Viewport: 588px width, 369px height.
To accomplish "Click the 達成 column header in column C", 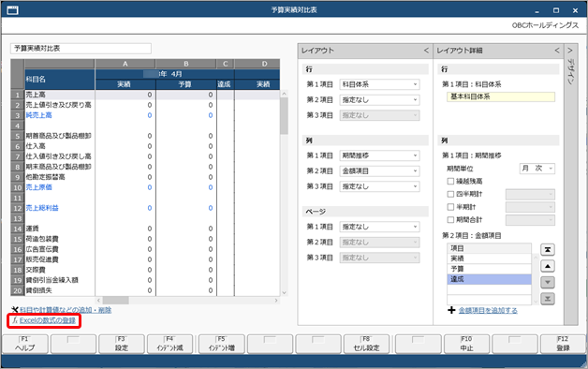I will [x=226, y=84].
